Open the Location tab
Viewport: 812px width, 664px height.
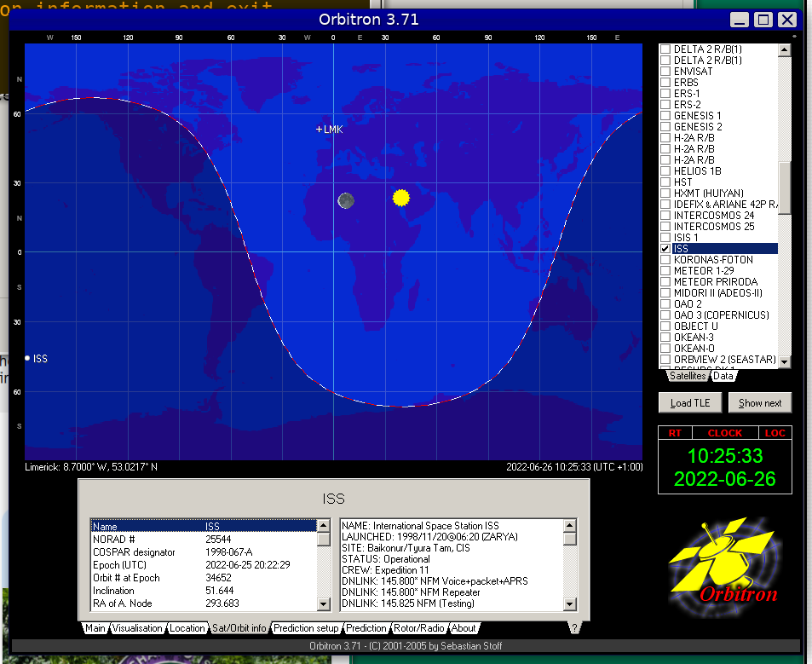[187, 628]
